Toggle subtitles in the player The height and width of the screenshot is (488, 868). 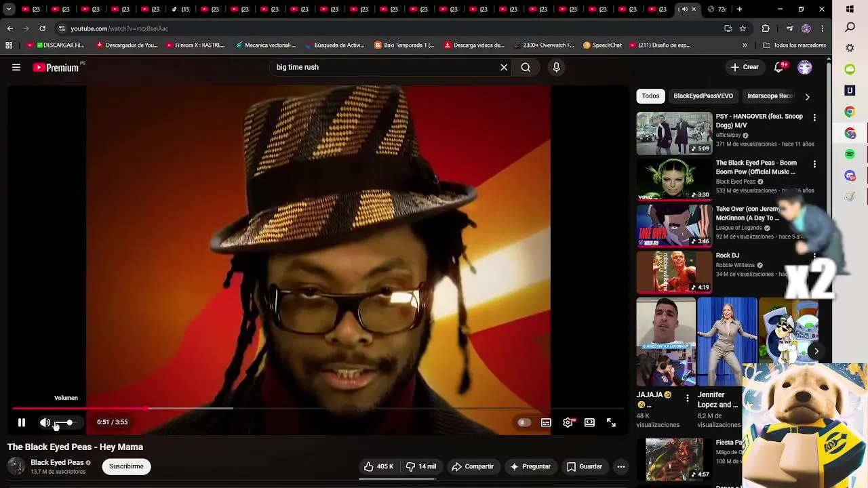(546, 422)
